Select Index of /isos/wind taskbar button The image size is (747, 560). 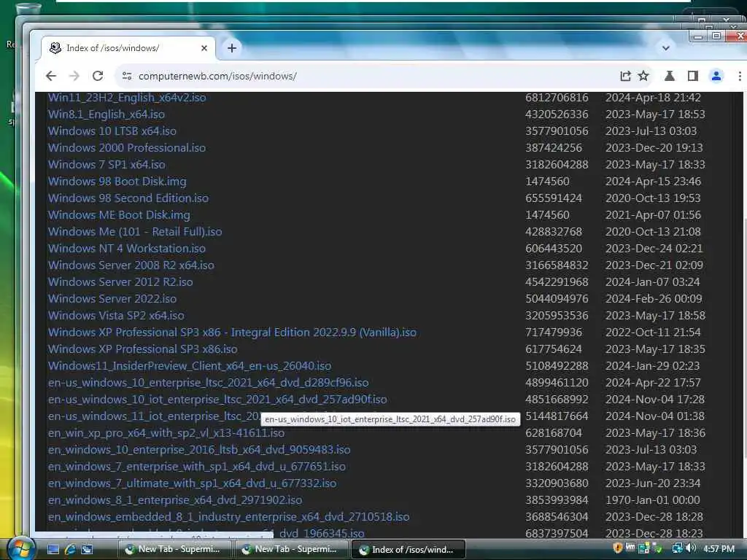tap(409, 549)
